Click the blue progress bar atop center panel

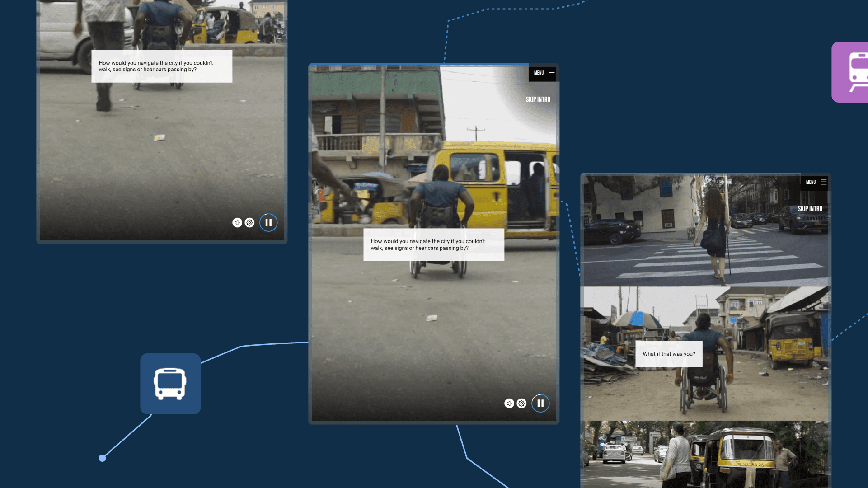pyautogui.click(x=418, y=65)
